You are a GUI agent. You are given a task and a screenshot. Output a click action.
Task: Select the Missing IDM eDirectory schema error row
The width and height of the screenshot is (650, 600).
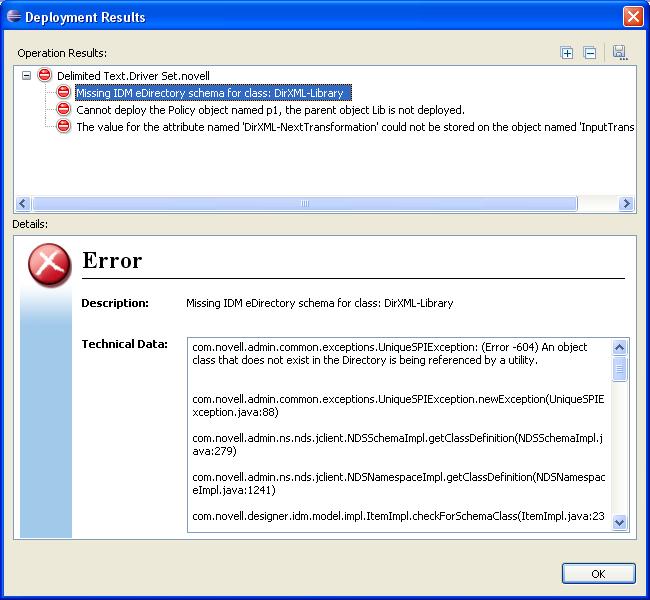213,92
